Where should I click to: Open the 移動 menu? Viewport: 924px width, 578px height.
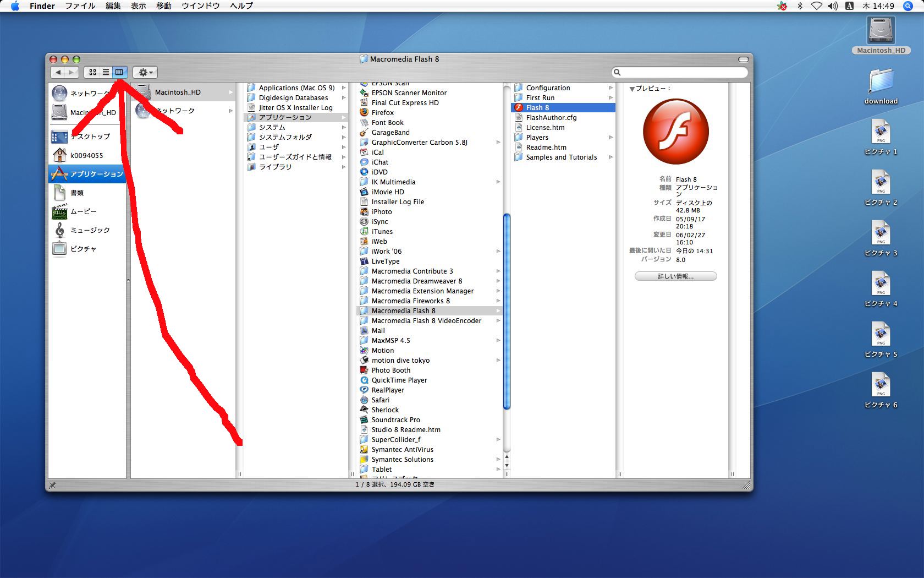point(164,6)
